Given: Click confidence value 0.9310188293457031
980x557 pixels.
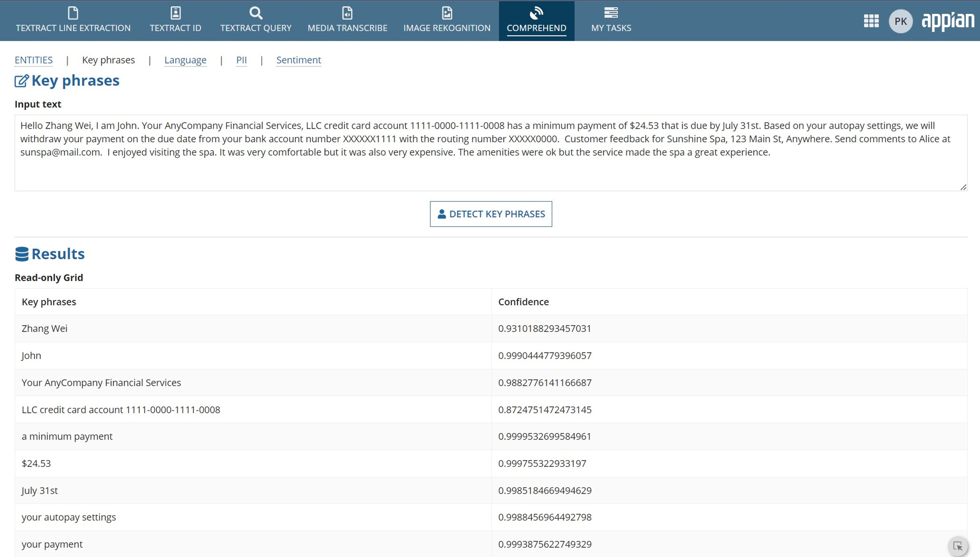Looking at the screenshot, I should pos(545,329).
